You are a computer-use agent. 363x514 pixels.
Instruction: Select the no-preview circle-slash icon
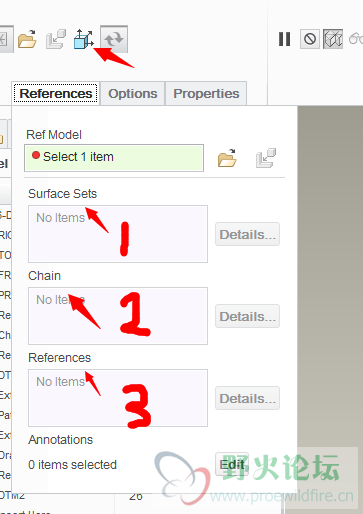[310, 39]
